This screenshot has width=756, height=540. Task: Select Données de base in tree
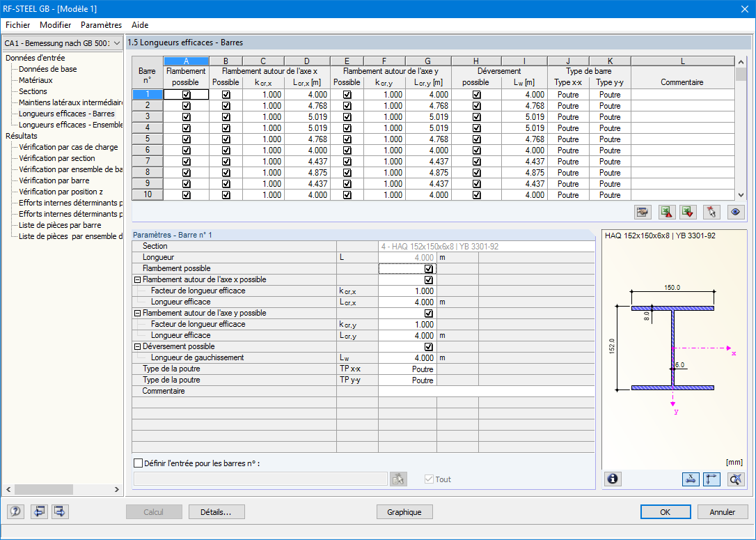pos(48,69)
